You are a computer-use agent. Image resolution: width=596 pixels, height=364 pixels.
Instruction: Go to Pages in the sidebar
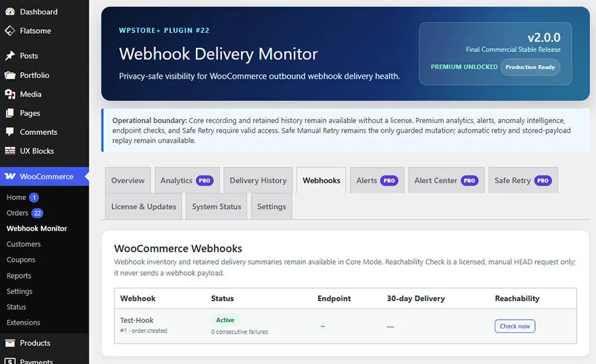tap(30, 113)
